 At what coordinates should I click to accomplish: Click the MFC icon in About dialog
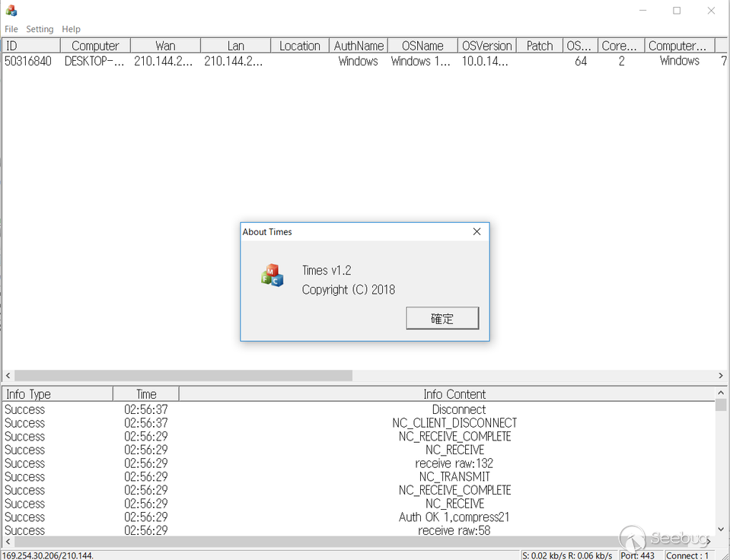(273, 275)
